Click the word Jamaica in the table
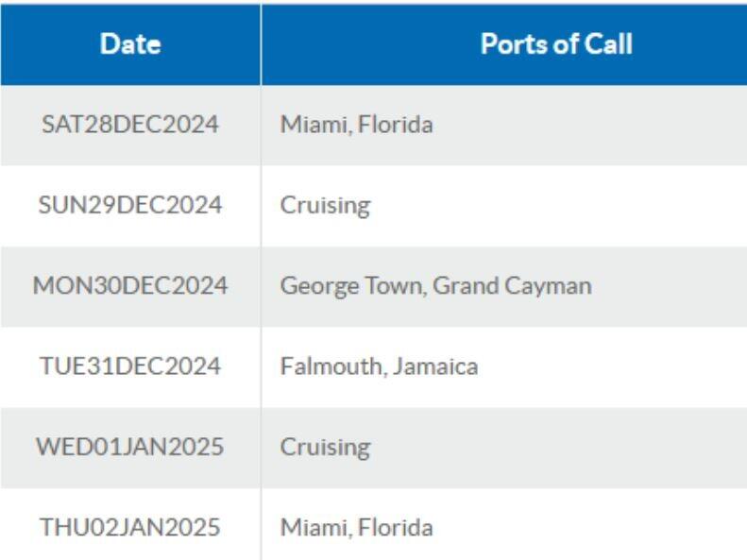 [x=435, y=366]
